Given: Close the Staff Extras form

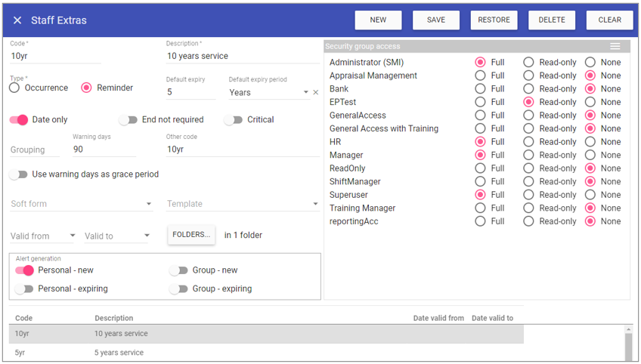Looking at the screenshot, I should 17,20.
